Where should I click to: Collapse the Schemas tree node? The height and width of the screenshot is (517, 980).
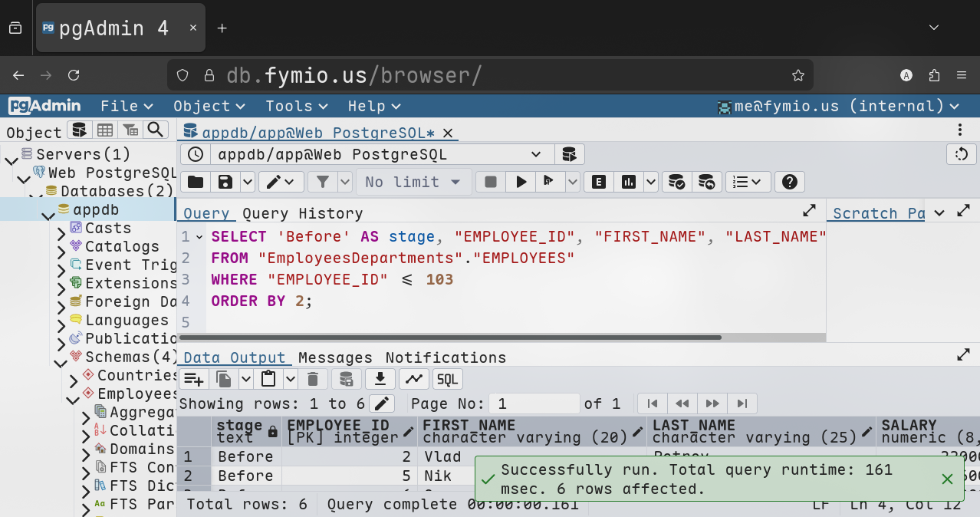coord(61,358)
